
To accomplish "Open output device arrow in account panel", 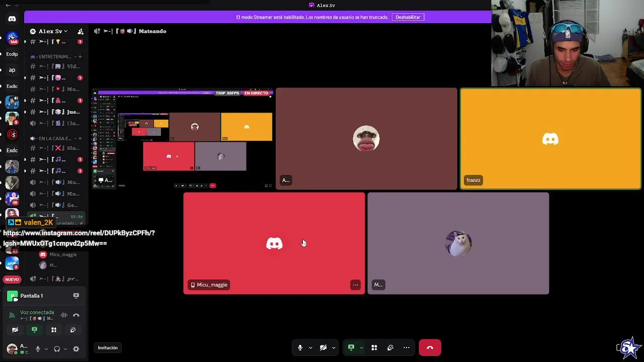I will coord(65,349).
